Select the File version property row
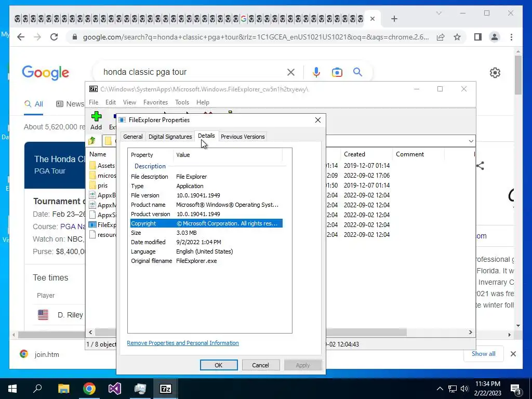The image size is (532, 399). (x=206, y=195)
